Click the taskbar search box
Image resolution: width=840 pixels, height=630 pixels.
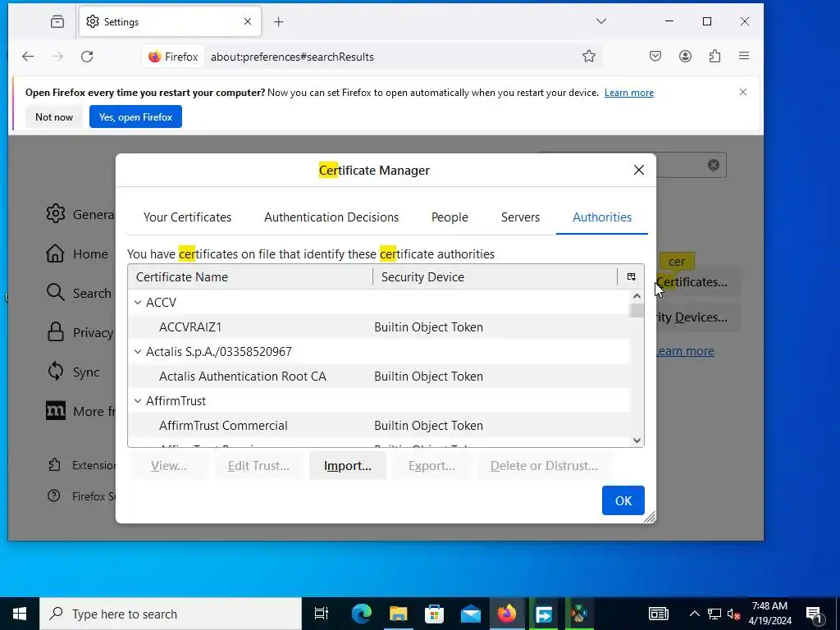click(x=171, y=614)
